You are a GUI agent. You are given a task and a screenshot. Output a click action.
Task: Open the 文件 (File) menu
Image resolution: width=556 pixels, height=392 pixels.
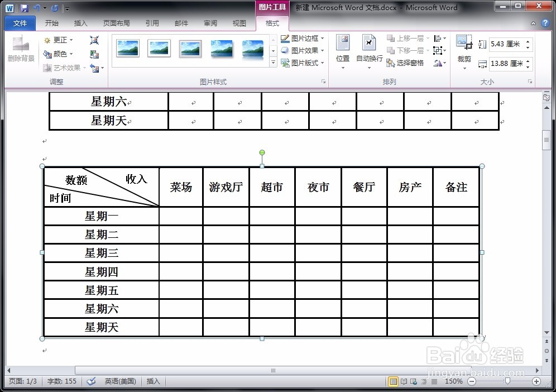[x=20, y=23]
